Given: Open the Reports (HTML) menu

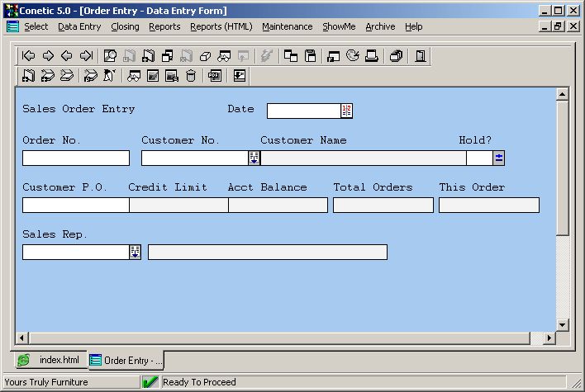Looking at the screenshot, I should coord(221,26).
